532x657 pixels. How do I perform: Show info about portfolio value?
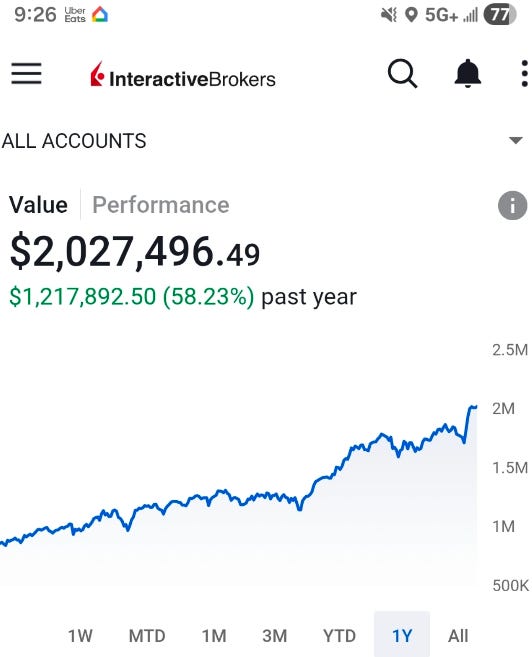[512, 205]
